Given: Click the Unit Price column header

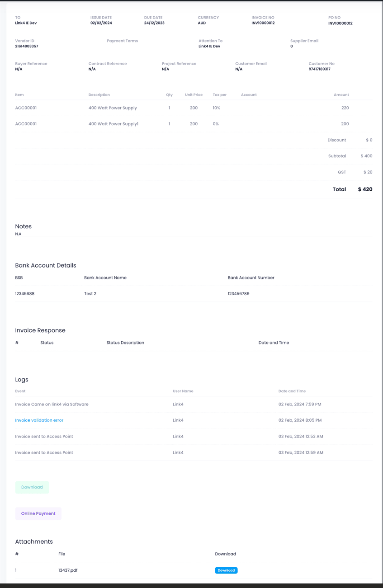Looking at the screenshot, I should point(194,95).
